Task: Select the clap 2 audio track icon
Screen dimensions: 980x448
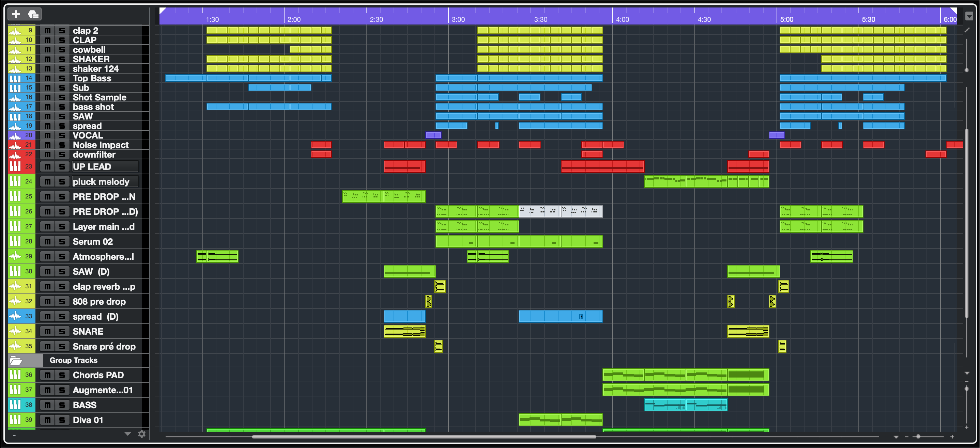Action: 15,30
